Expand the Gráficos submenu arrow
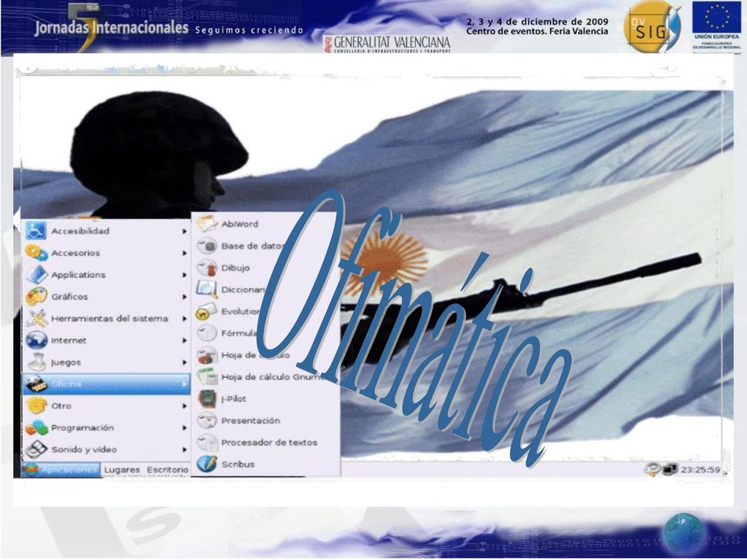 185,297
